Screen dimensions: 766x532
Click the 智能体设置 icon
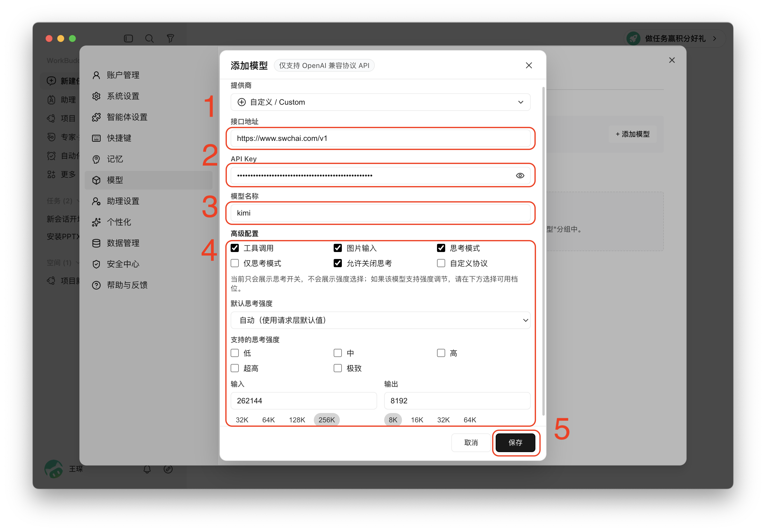(x=96, y=117)
